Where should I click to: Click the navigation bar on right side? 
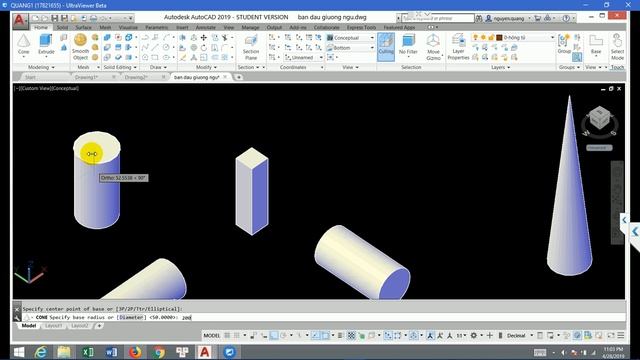616,203
